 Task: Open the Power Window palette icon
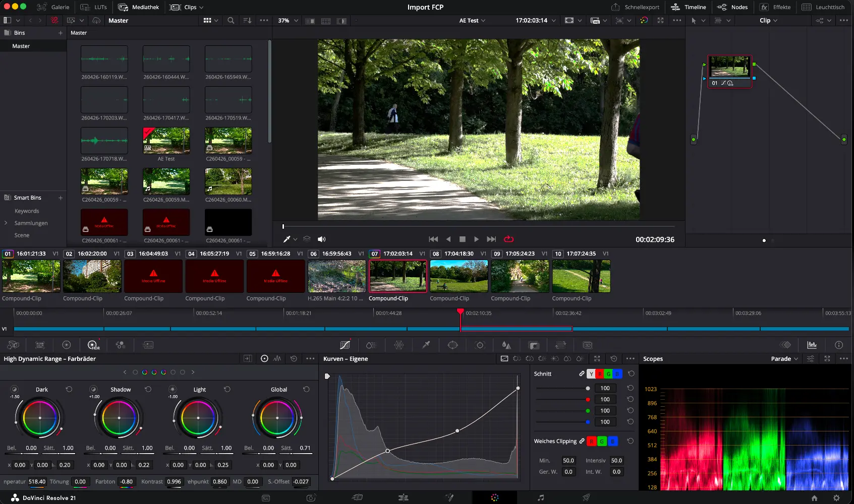(x=453, y=345)
